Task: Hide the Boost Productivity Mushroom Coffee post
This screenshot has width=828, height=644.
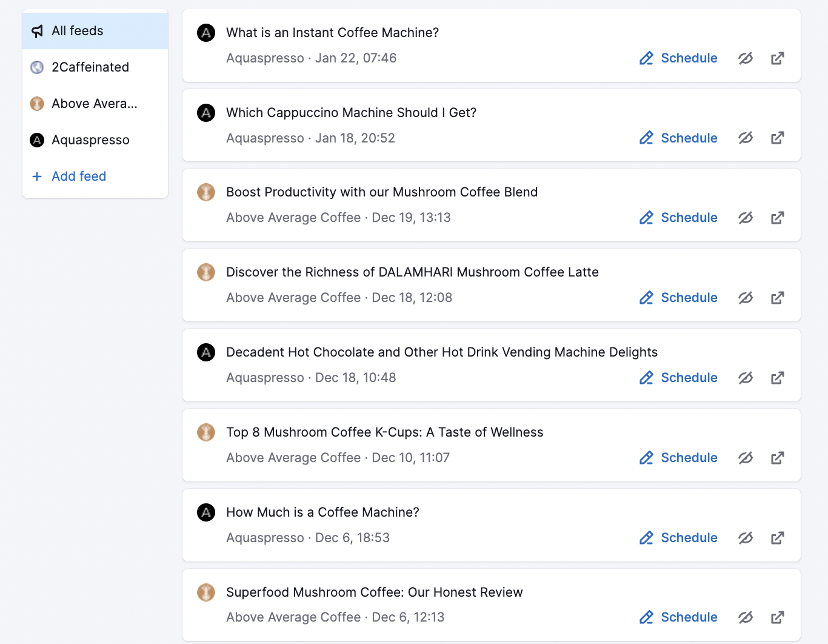Action: 746,218
